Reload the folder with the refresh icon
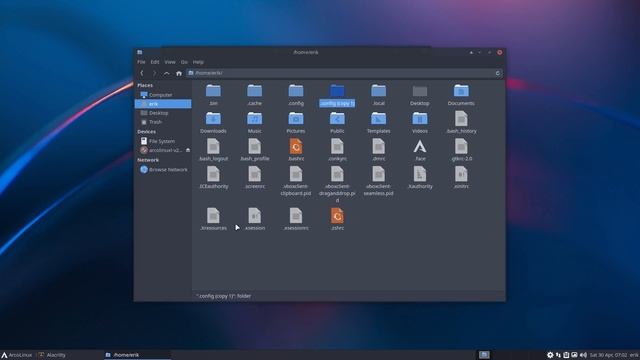Screen dimensions: 640x360 click(498, 73)
